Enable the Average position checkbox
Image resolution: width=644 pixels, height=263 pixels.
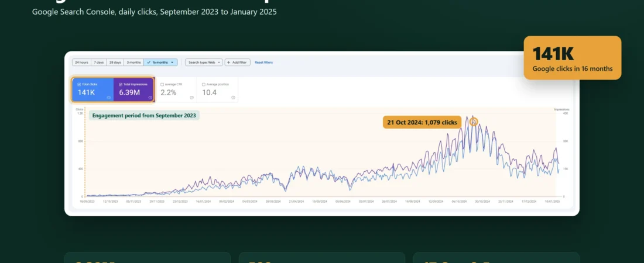click(204, 84)
